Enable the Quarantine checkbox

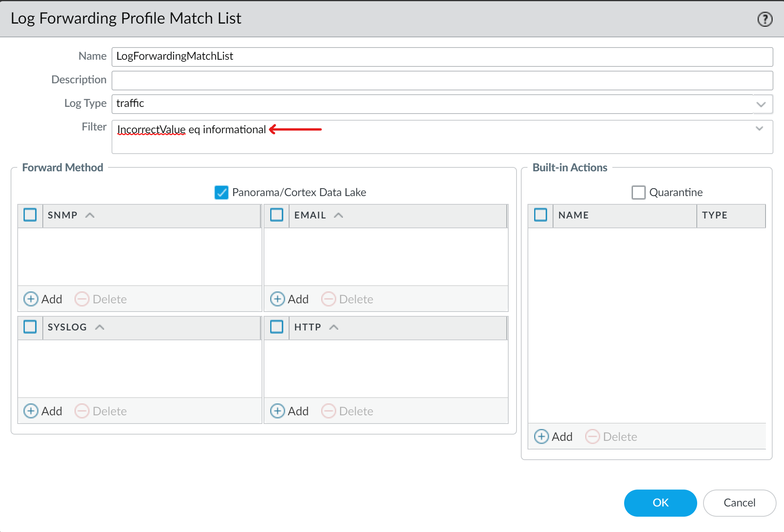coord(638,192)
